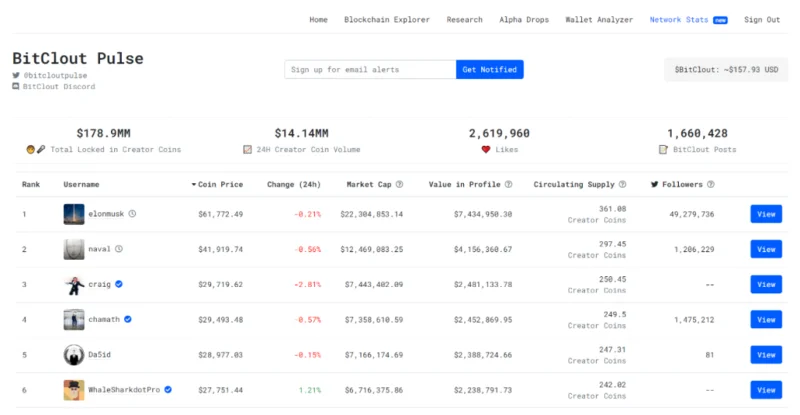Click View button for WhaleSharkdotPro
The image size is (800, 415).
[766, 390]
